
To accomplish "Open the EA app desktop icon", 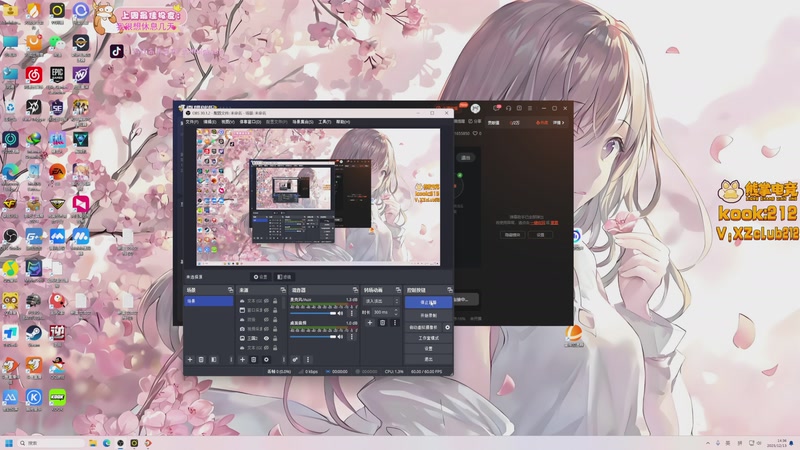I will (57, 172).
